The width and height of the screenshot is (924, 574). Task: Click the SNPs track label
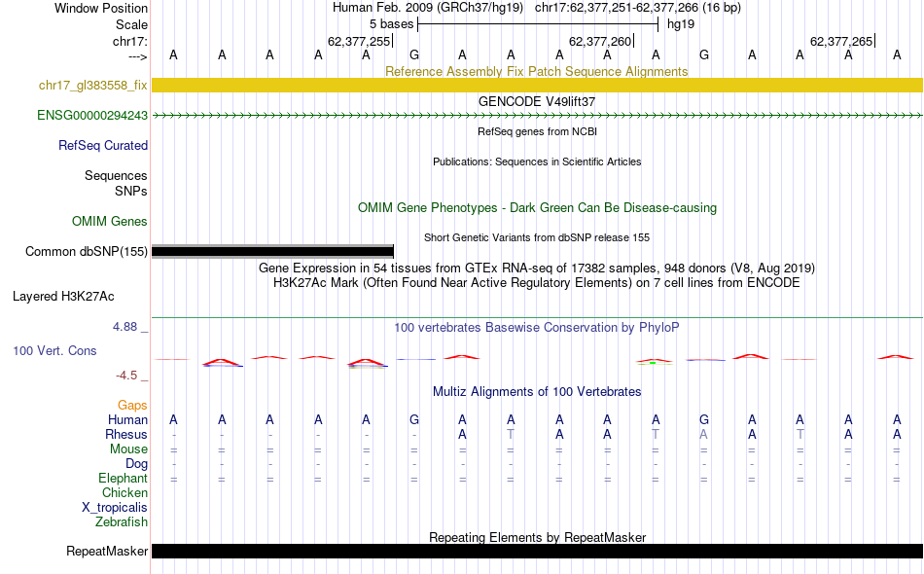(131, 191)
